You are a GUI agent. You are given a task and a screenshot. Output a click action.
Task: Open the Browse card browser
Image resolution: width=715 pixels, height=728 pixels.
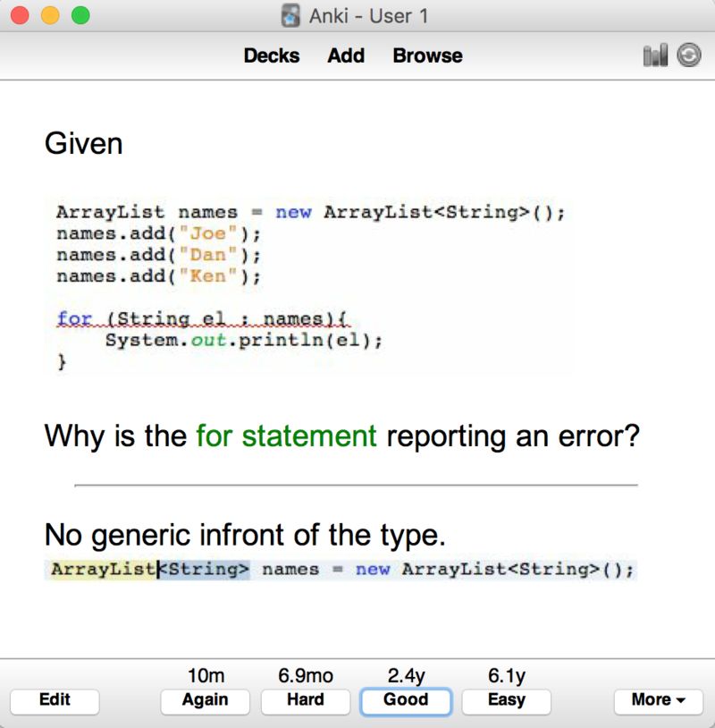coord(427,55)
